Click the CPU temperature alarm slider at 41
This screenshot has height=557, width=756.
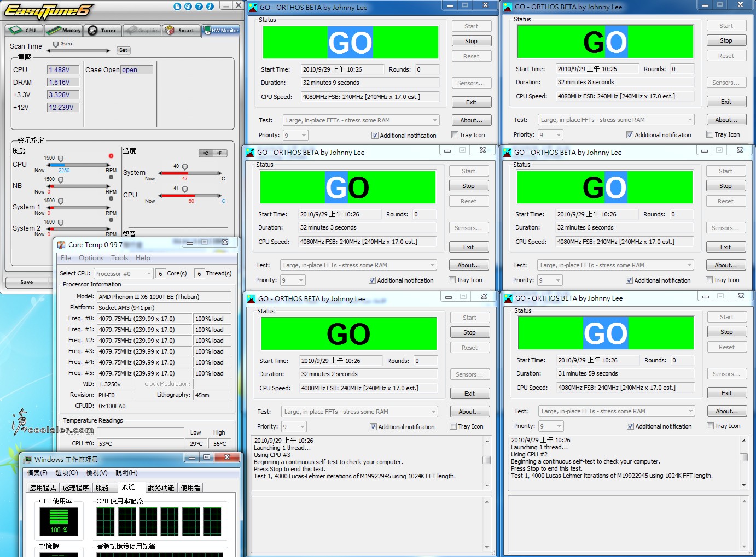coord(185,189)
